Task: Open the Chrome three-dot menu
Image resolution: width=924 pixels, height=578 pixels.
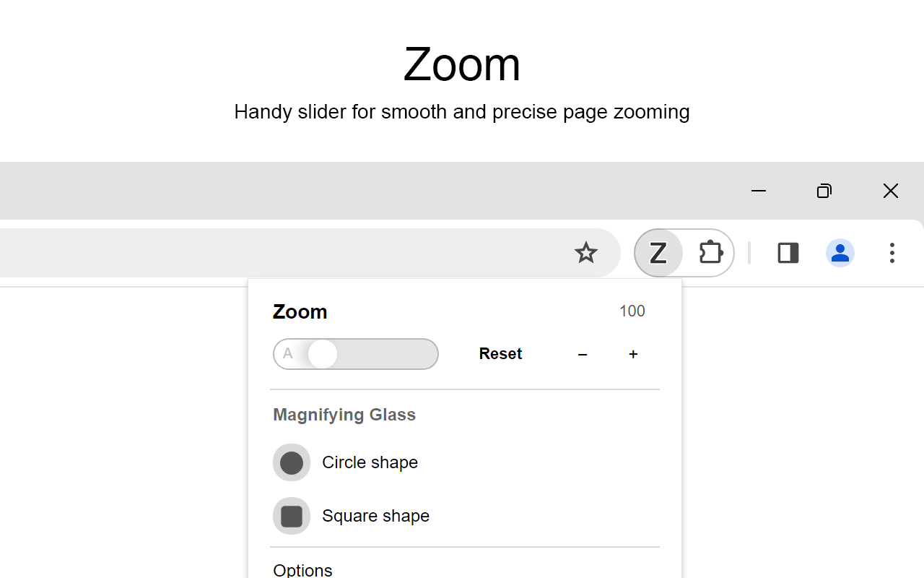Action: [x=892, y=253]
